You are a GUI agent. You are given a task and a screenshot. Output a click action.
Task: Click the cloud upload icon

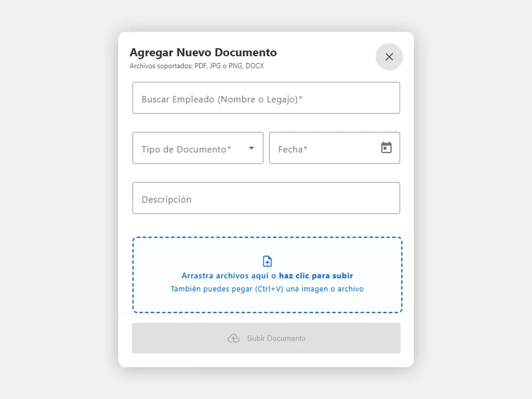tap(233, 338)
